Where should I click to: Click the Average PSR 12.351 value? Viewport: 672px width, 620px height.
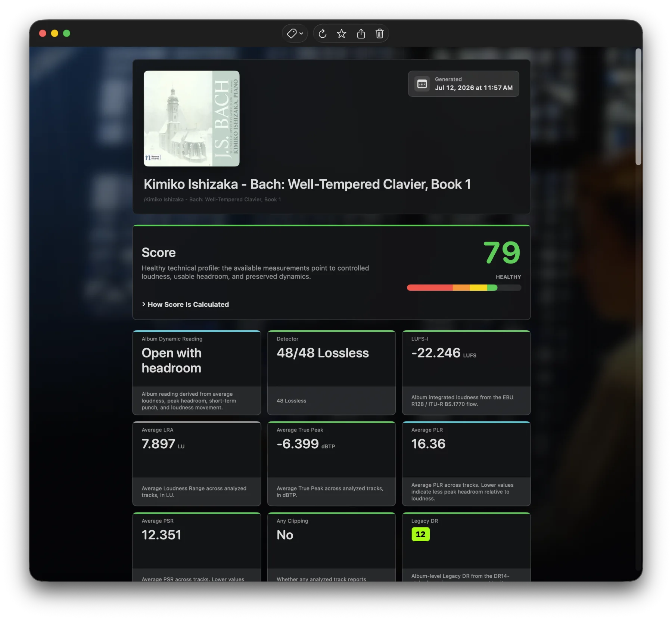(x=161, y=535)
